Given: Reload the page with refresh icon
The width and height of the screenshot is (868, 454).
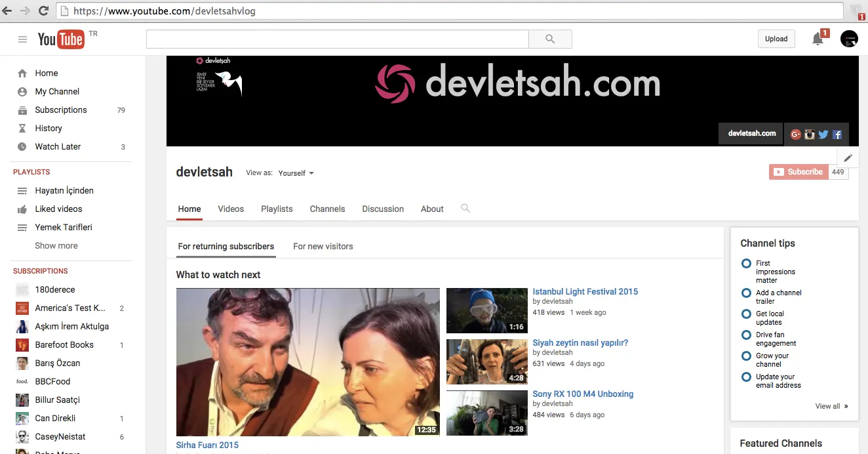Looking at the screenshot, I should coord(43,11).
